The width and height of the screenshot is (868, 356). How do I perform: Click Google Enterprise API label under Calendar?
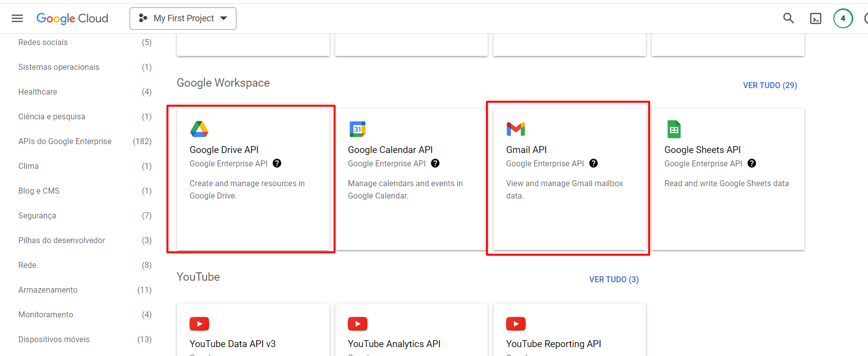click(387, 163)
